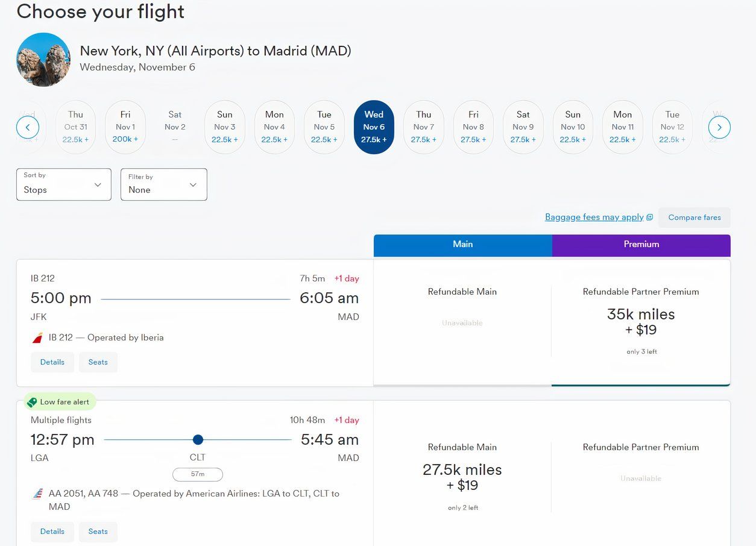The width and height of the screenshot is (756, 546).
Task: Click the Madrid destination circular photo
Action: (43, 60)
